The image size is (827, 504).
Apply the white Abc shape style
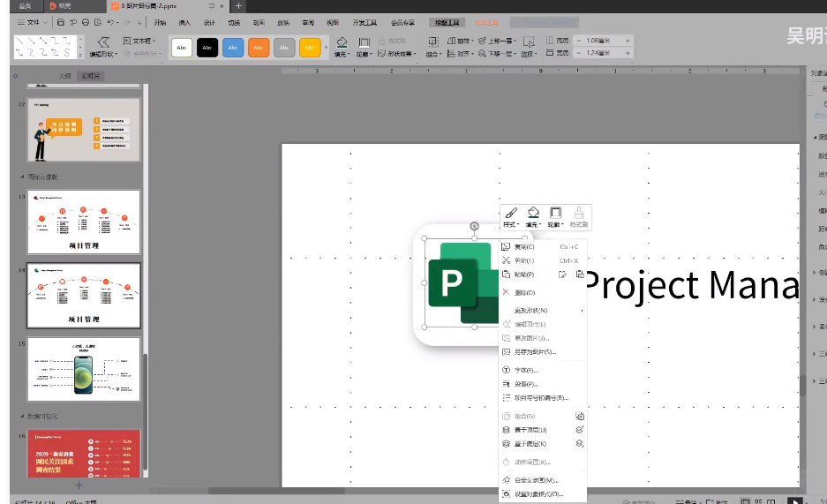click(182, 48)
